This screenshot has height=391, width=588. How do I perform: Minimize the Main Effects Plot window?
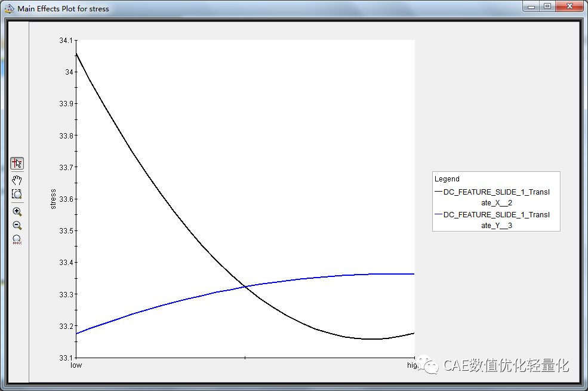click(x=531, y=7)
